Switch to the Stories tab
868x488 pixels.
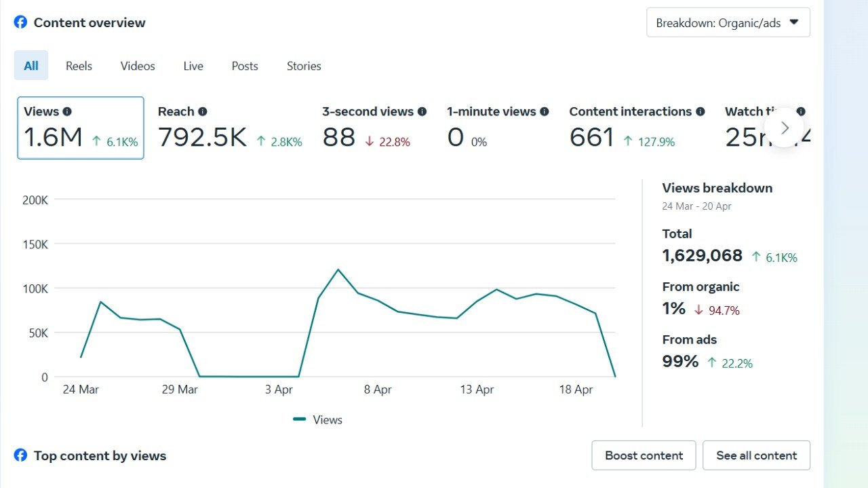[304, 66]
